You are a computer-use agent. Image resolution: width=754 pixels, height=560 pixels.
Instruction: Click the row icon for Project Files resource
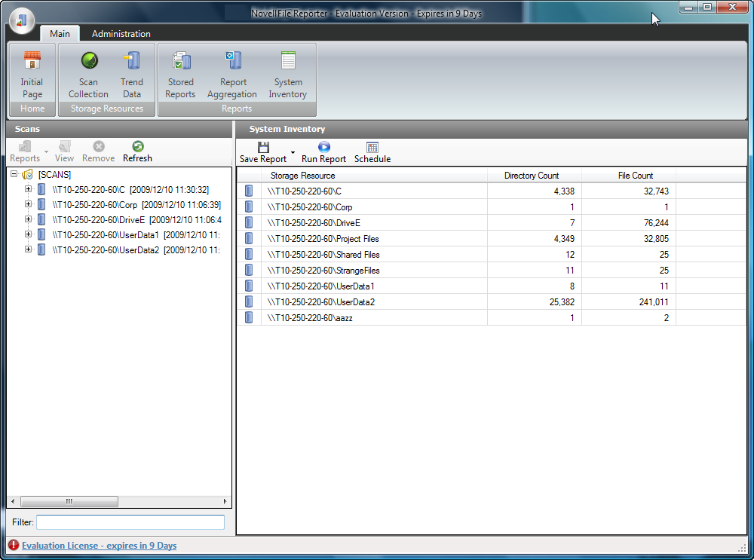click(249, 238)
